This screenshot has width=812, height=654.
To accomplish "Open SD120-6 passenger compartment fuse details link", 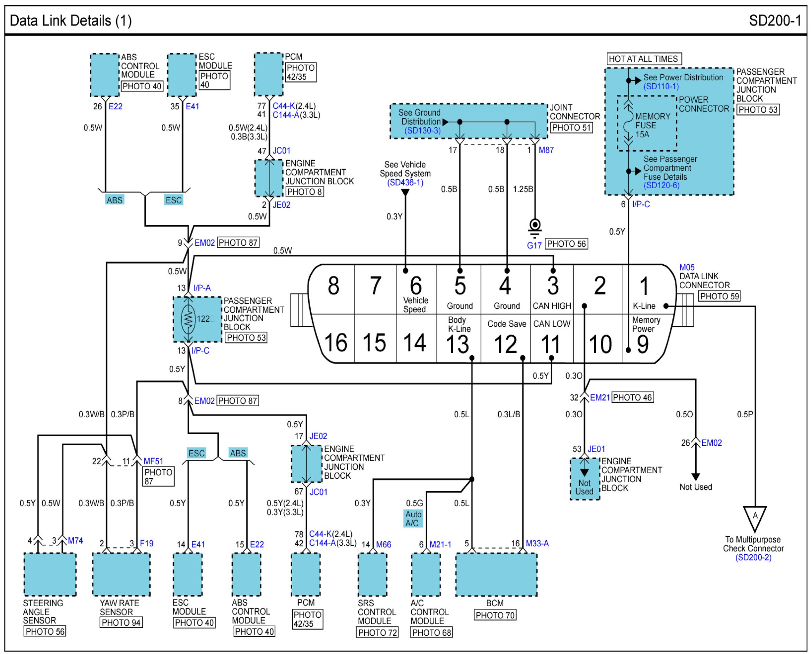I will coord(662,185).
